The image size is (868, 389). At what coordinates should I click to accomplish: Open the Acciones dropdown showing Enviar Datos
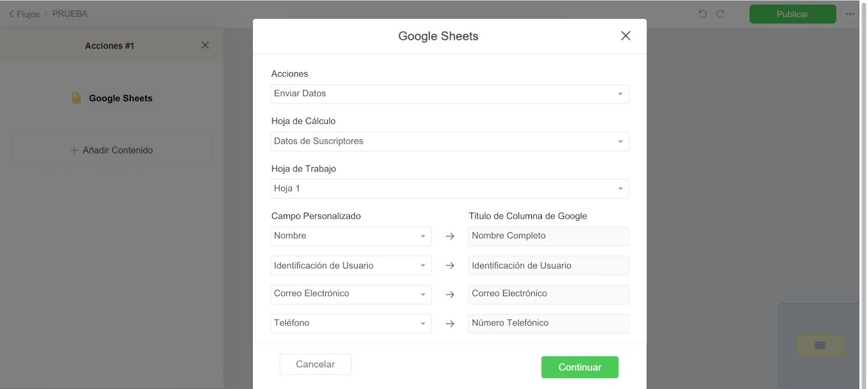click(x=449, y=94)
